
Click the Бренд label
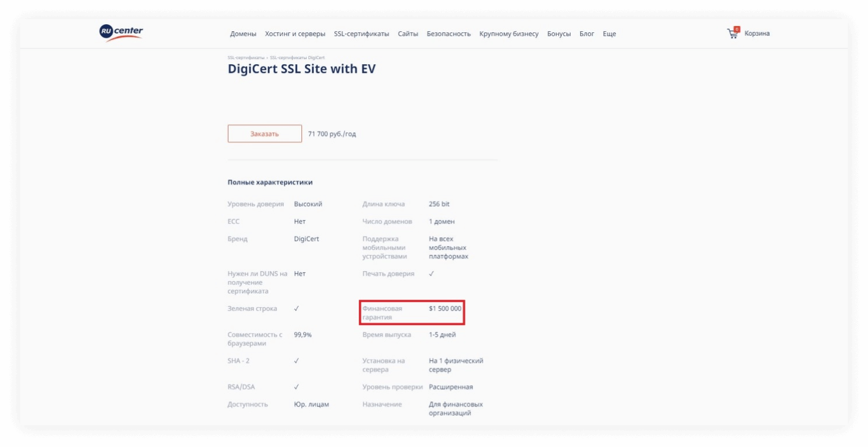click(238, 239)
